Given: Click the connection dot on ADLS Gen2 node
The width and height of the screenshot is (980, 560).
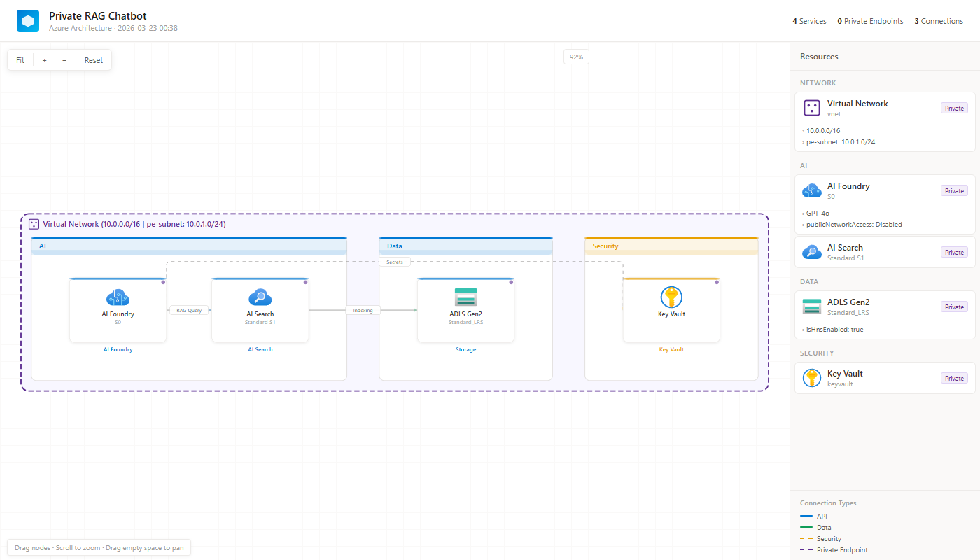Looking at the screenshot, I should (x=511, y=283).
